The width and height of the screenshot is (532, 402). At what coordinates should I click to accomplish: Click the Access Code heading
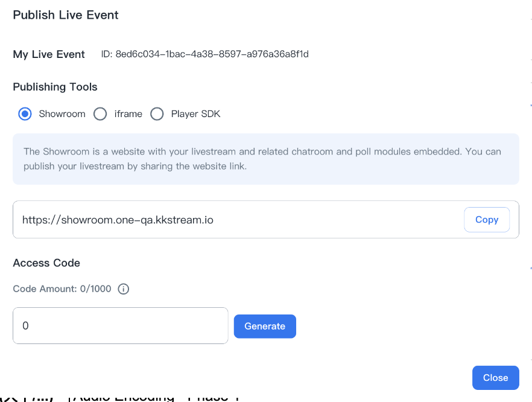46,263
